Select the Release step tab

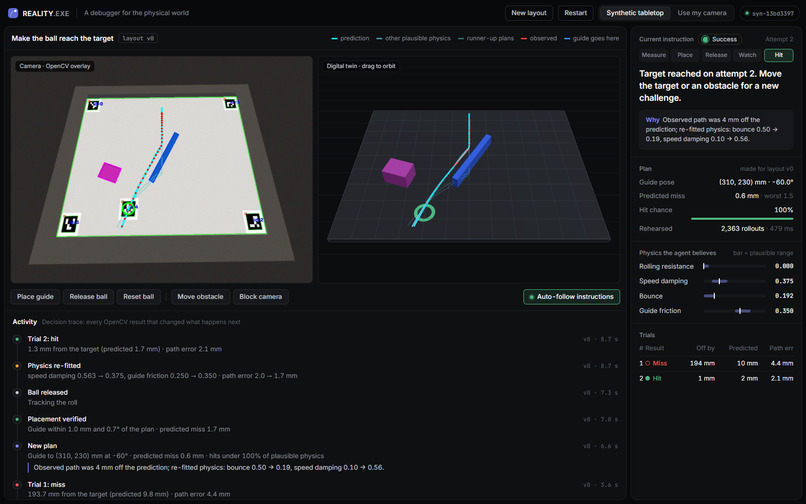pyautogui.click(x=716, y=55)
